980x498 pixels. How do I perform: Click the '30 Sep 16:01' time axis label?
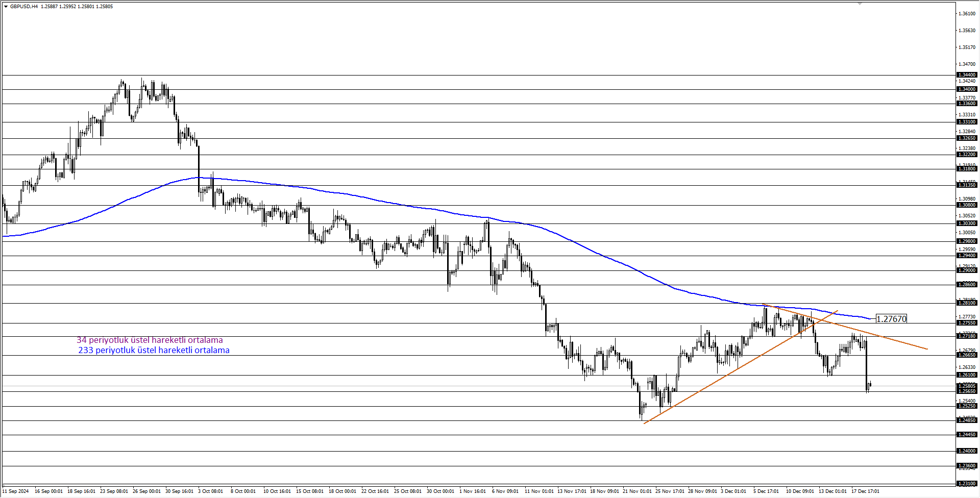(x=179, y=491)
